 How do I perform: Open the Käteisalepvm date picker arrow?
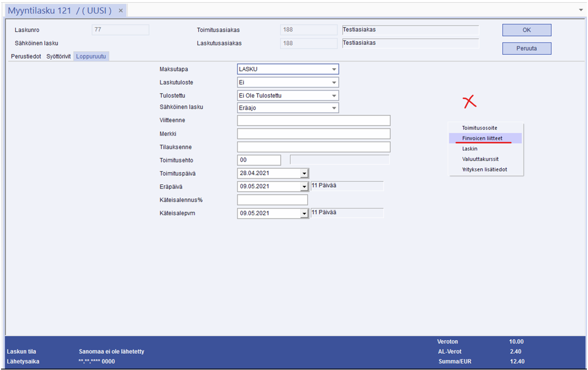(x=304, y=214)
